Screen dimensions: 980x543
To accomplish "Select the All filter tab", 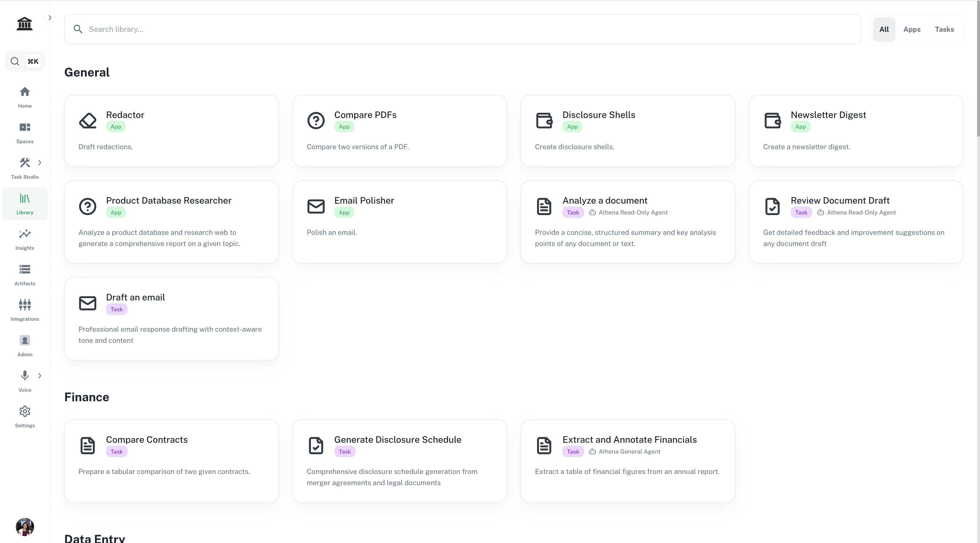I will coord(884,29).
